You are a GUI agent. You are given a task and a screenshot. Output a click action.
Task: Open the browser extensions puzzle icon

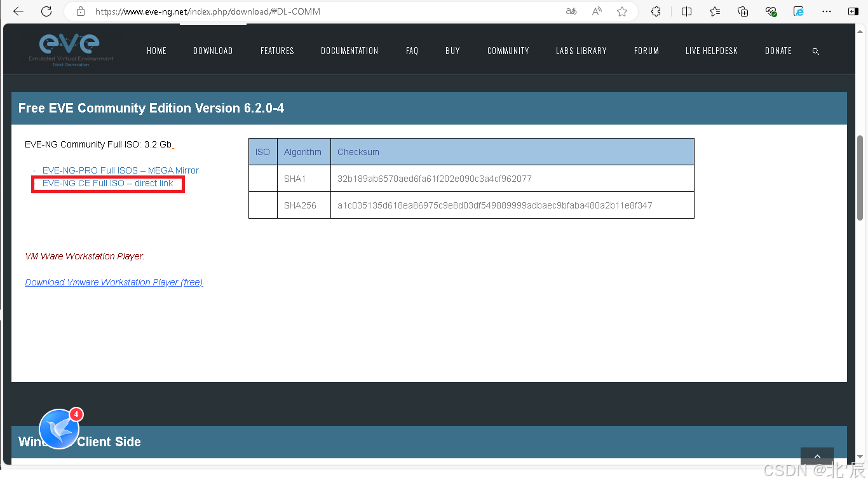click(x=656, y=11)
